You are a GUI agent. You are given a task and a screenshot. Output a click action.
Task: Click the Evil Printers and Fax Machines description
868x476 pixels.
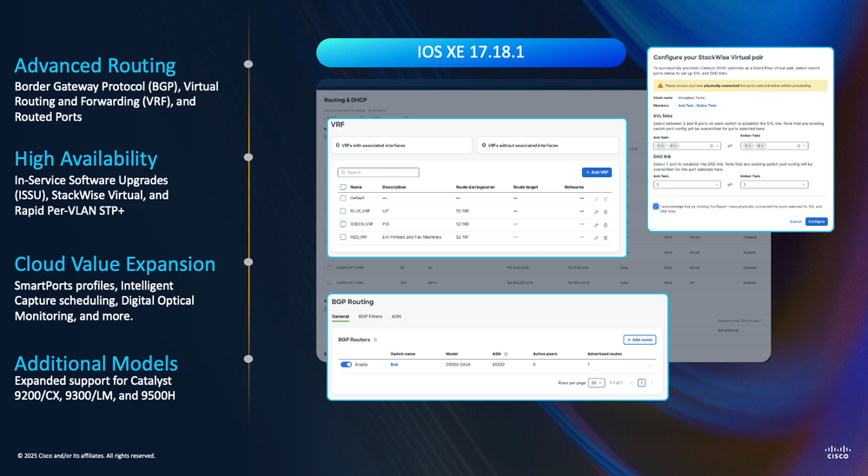412,237
